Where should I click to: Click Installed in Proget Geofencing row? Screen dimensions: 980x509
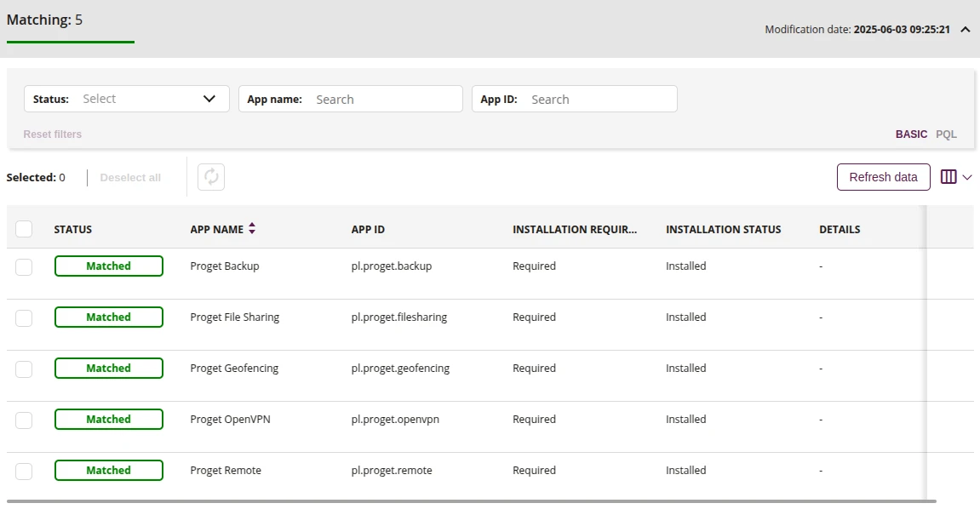[x=685, y=369]
